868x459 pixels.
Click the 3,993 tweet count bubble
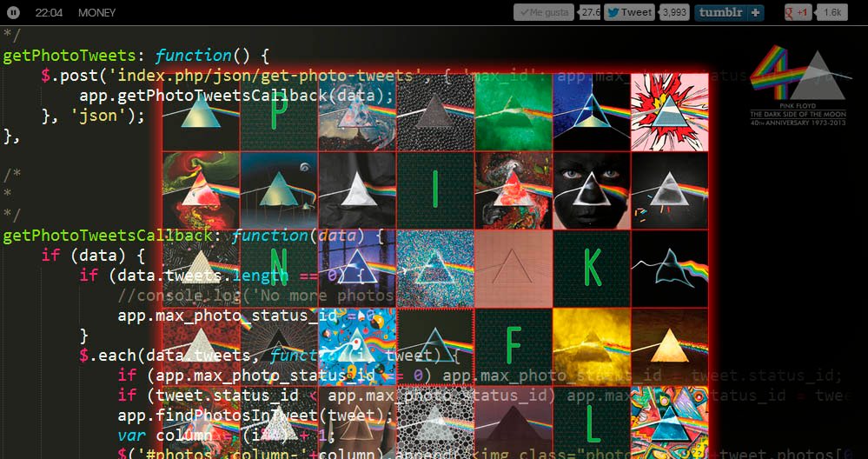pyautogui.click(x=674, y=13)
